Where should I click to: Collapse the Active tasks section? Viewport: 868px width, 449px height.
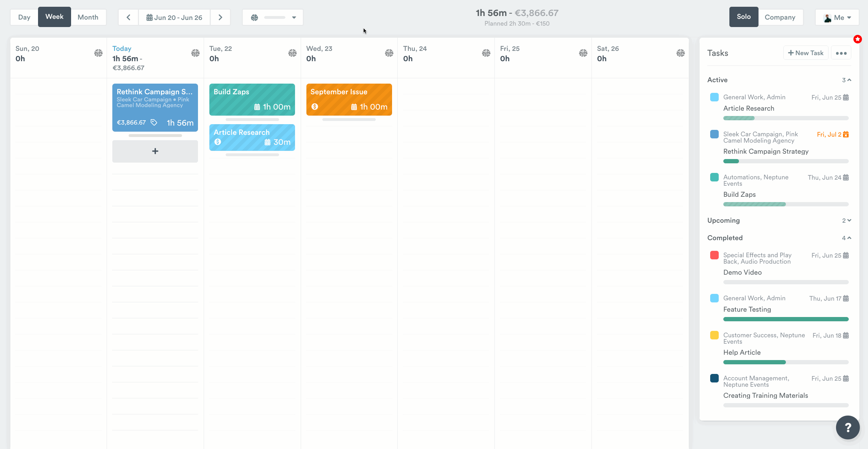[849, 80]
